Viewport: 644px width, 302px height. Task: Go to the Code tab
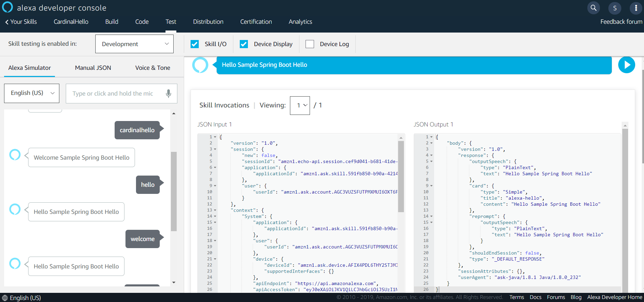pos(142,22)
